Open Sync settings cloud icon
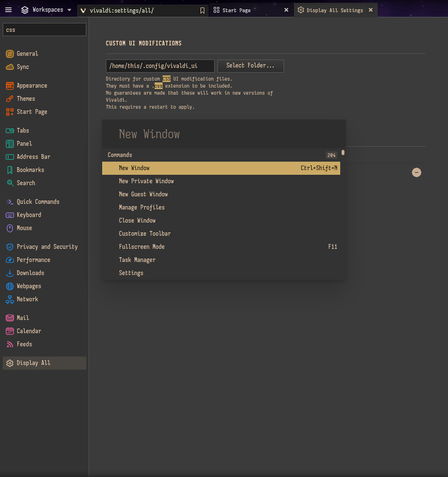 pos(10,67)
